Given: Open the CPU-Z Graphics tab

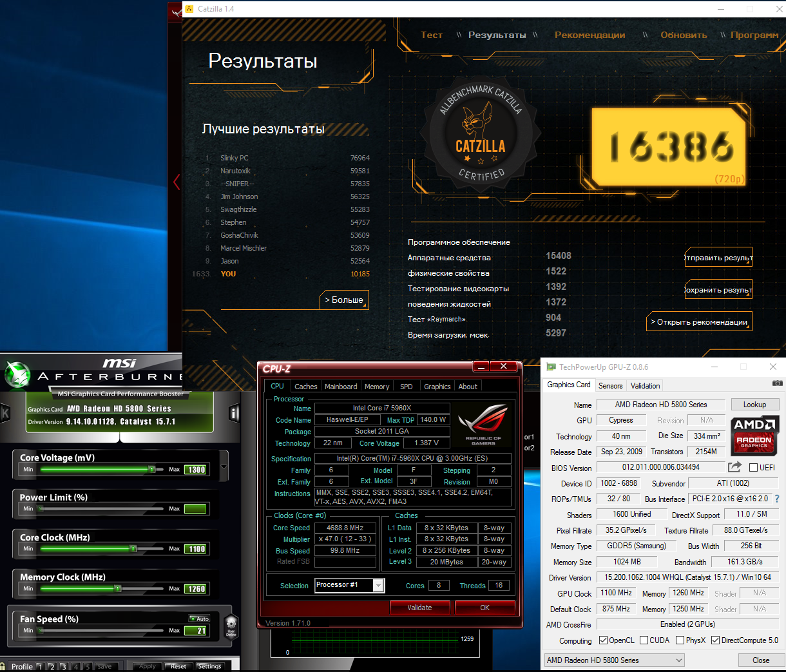Looking at the screenshot, I should point(437,387).
